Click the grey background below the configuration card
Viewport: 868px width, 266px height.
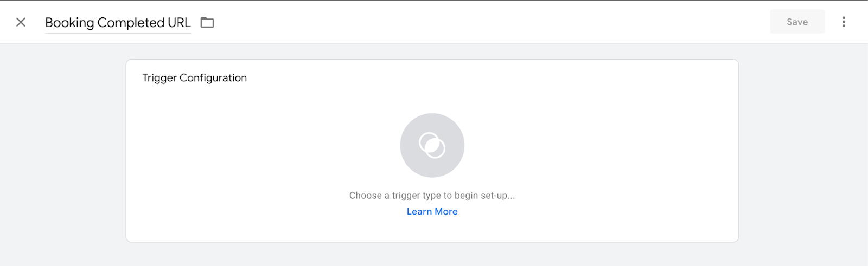click(432, 254)
